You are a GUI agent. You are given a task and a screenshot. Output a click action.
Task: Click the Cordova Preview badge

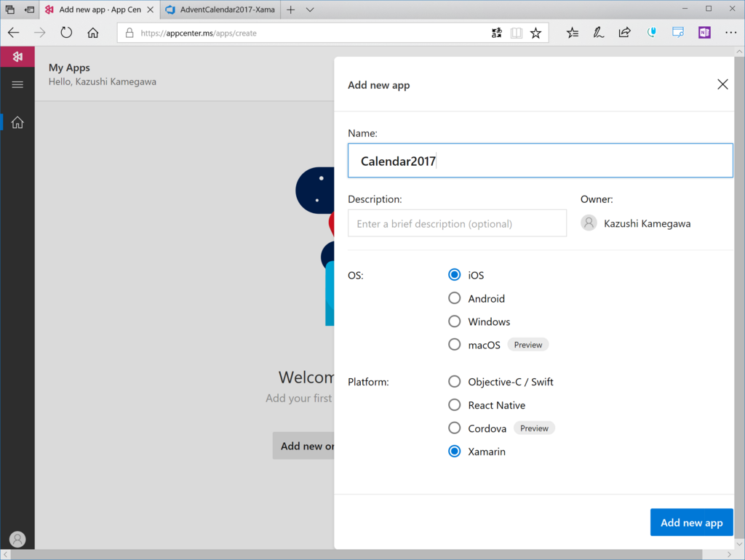(534, 428)
